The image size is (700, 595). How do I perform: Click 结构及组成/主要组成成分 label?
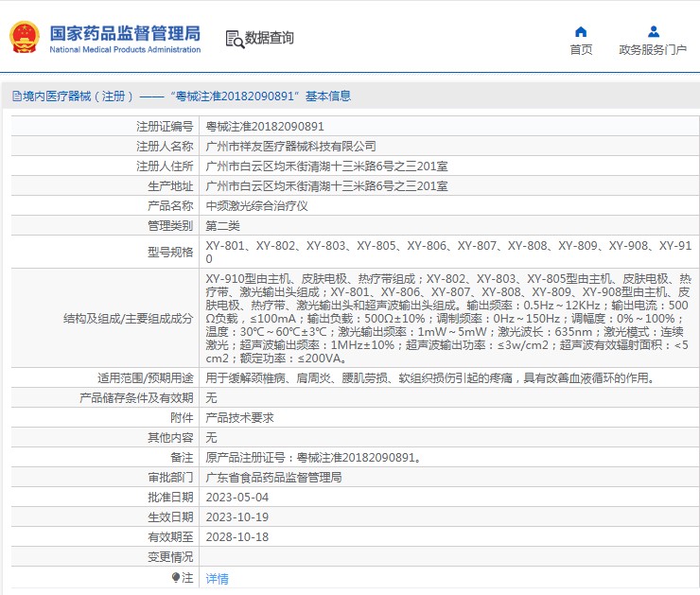(128, 318)
